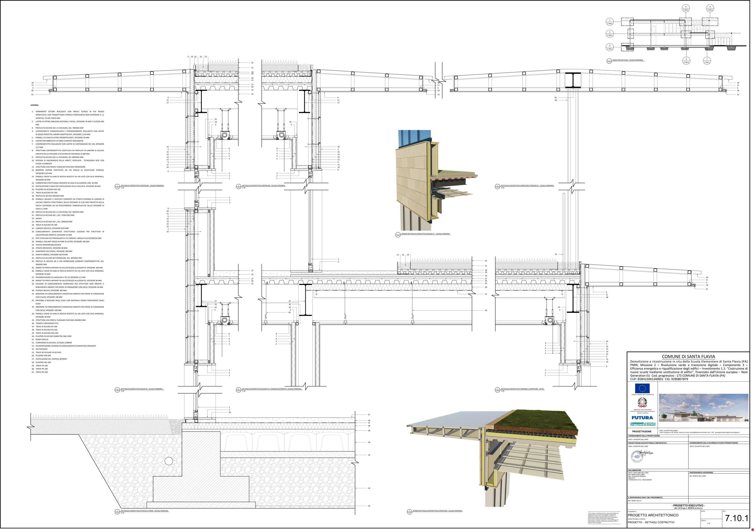Click legend item 22 'GHIAIA'

37,218
